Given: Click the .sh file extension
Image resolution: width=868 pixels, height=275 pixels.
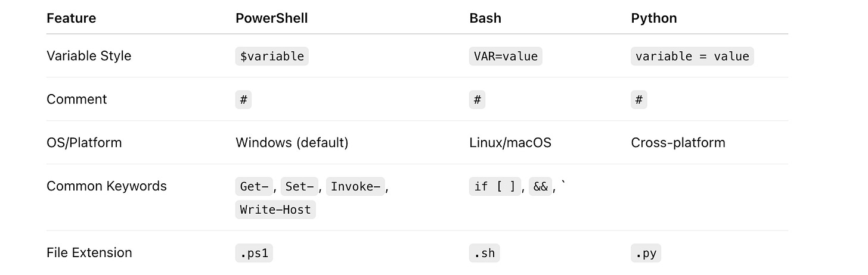Looking at the screenshot, I should tap(484, 253).
